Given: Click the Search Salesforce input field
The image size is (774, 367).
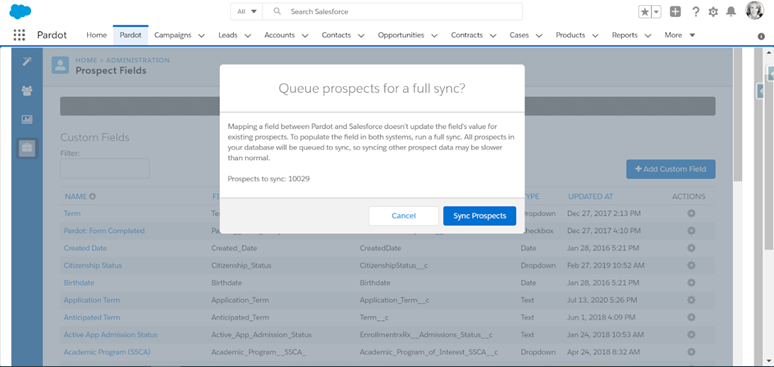Looking at the screenshot, I should pyautogui.click(x=392, y=11).
